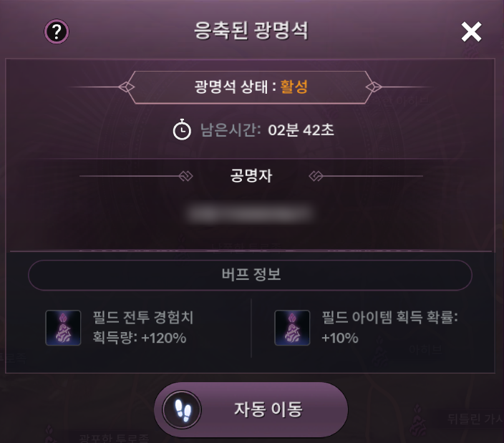Click diamond ornament left of 공명자
504x443 pixels.
[185, 176]
